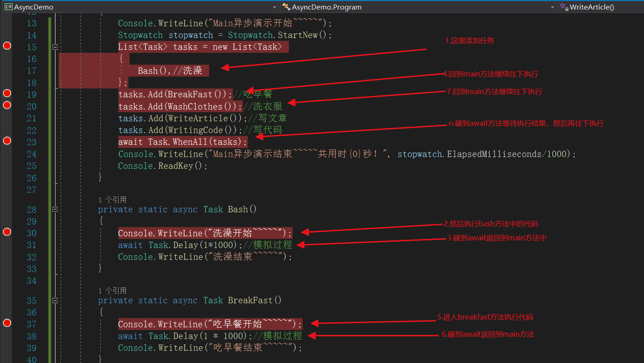The image size is (644, 363).
Task: Click the "洗澡开始" WriteLine statement
Action: click(x=205, y=233)
